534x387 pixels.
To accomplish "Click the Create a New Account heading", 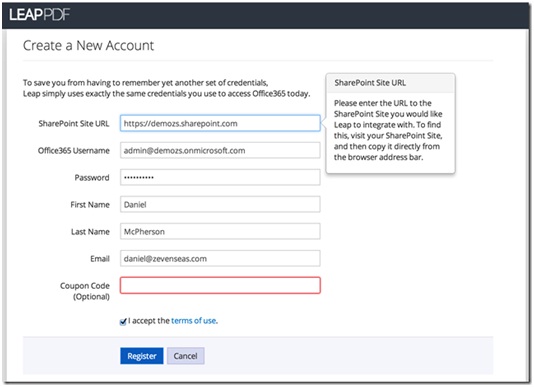I will [x=88, y=45].
